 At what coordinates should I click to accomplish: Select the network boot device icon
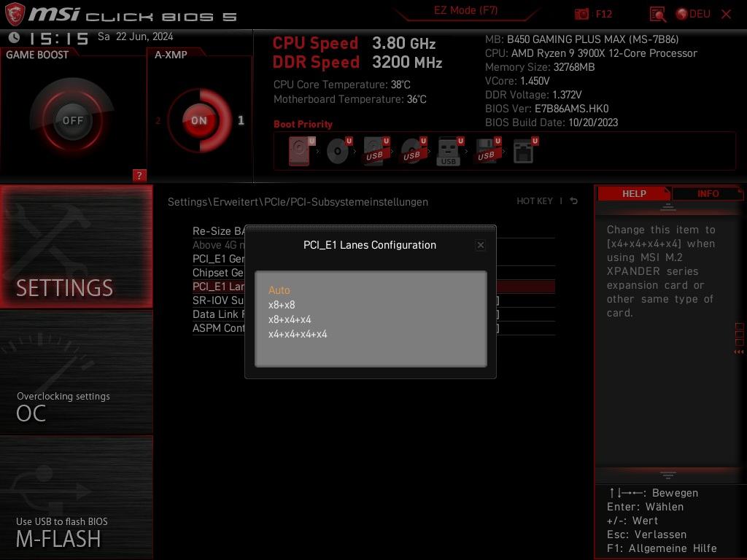[x=525, y=151]
